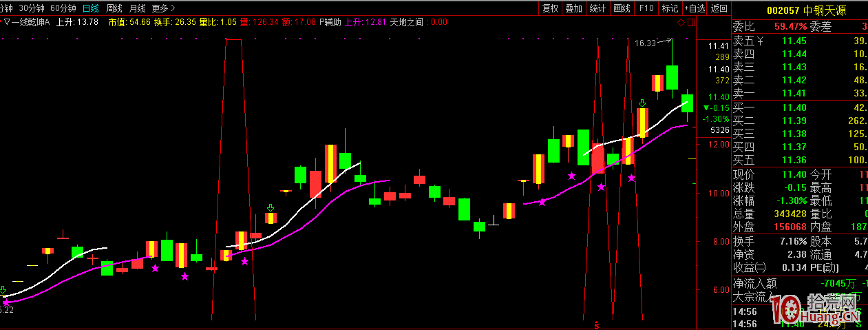Click the tall green candle under 16.33 label
868x330 pixels.
(x=672, y=77)
